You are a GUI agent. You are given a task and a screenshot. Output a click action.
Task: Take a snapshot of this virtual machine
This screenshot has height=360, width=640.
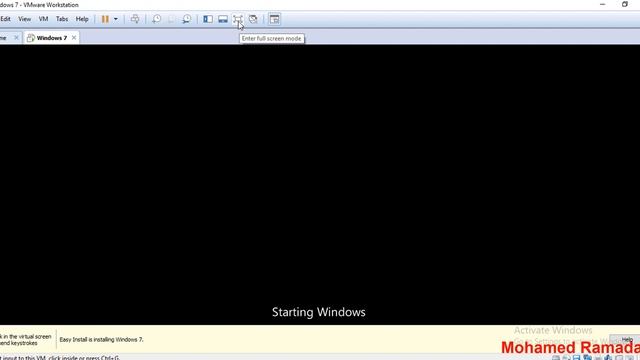156,19
